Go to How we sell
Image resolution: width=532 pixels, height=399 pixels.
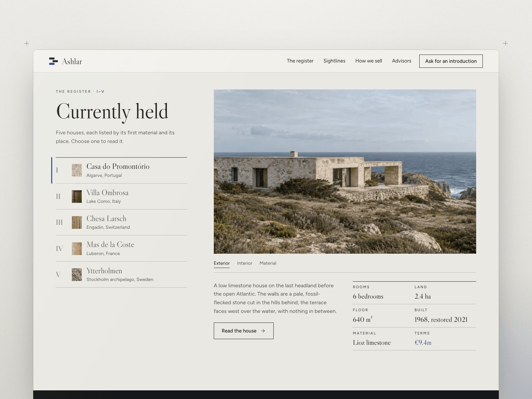[x=368, y=61]
